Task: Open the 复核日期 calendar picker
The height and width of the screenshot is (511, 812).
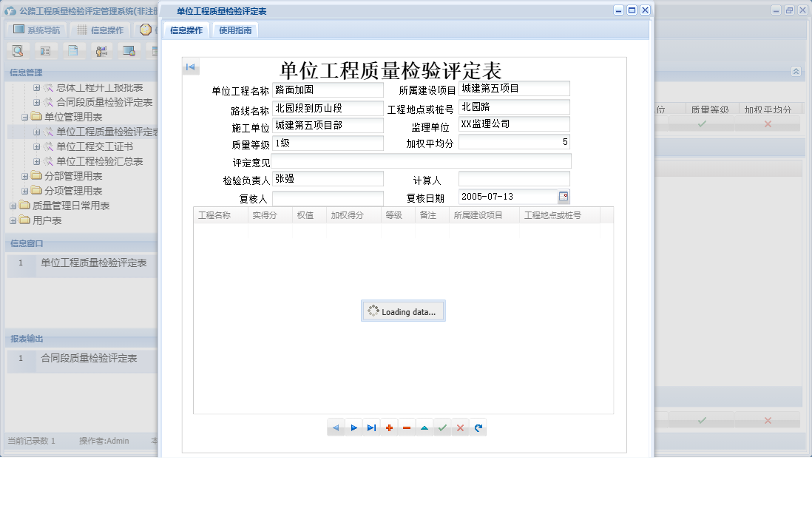Action: click(x=563, y=196)
